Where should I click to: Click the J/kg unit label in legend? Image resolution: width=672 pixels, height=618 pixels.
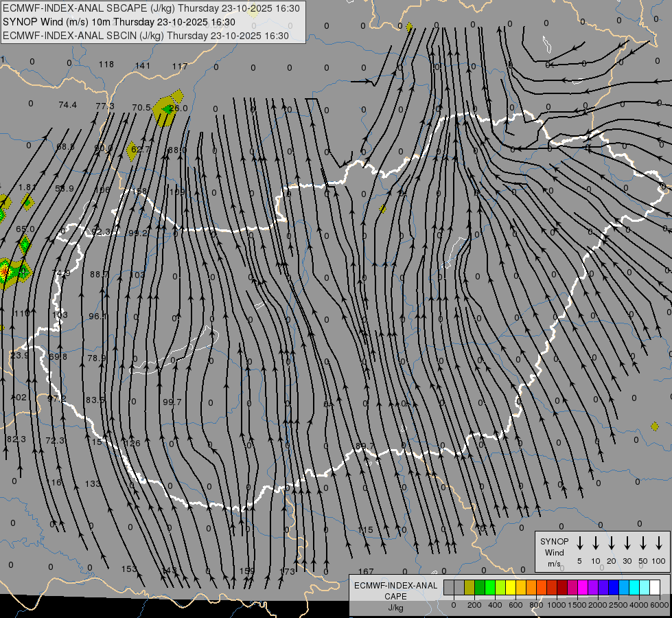[x=395, y=608]
